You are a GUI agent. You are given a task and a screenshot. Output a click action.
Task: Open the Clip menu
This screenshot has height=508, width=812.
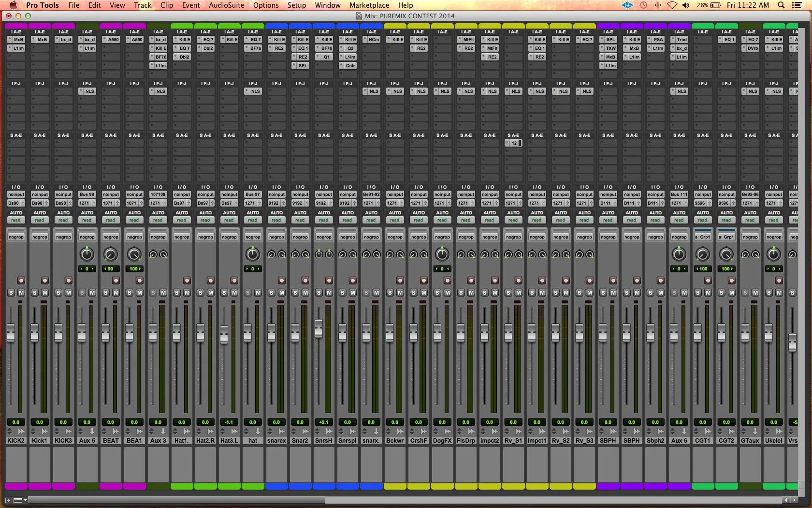[x=167, y=5]
